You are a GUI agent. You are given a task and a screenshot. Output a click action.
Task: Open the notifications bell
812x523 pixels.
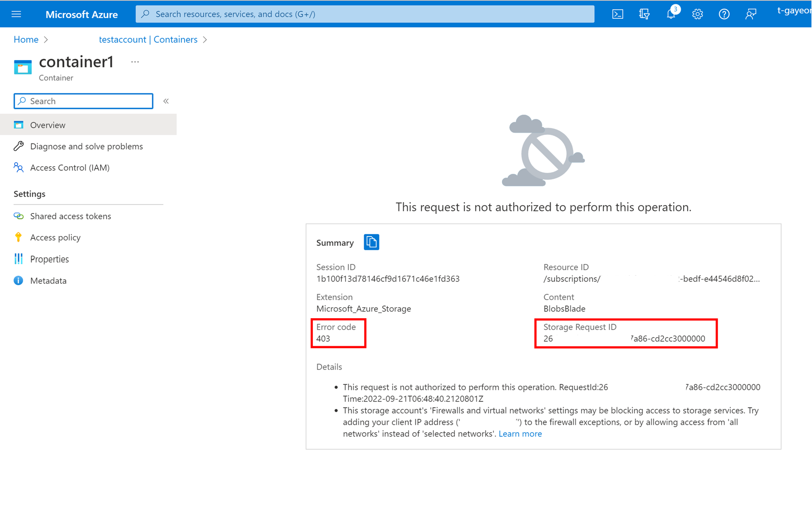[x=671, y=14]
